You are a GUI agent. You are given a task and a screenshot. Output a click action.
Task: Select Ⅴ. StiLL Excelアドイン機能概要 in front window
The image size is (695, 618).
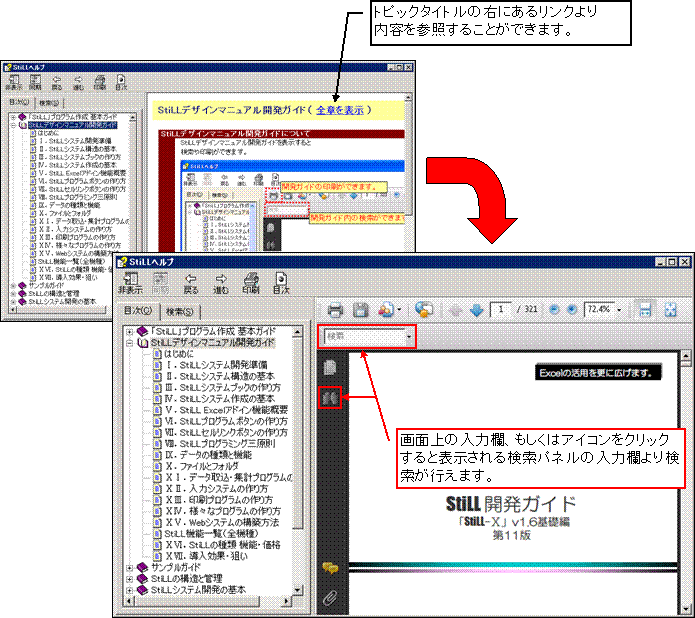point(226,410)
